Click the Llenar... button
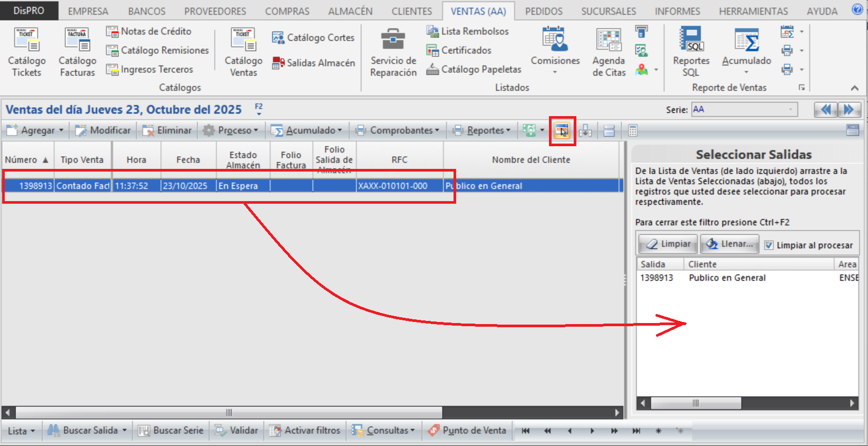868x446 pixels. click(730, 244)
